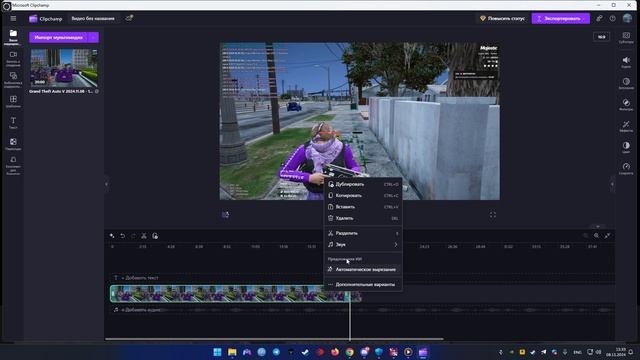This screenshot has height=360, width=640.
Task: Choose Вставить in the context menu
Action: pyautogui.click(x=363, y=207)
